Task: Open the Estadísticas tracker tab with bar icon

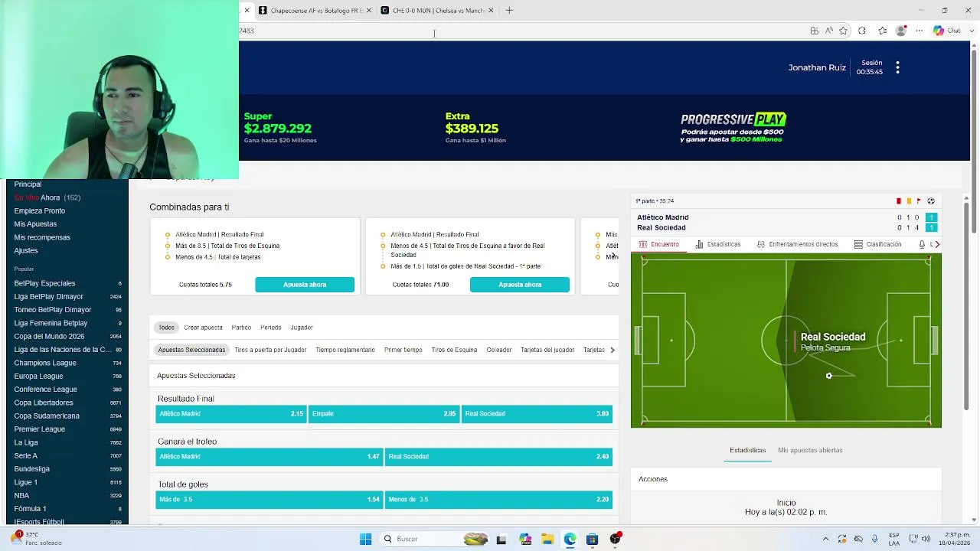Action: (x=718, y=244)
